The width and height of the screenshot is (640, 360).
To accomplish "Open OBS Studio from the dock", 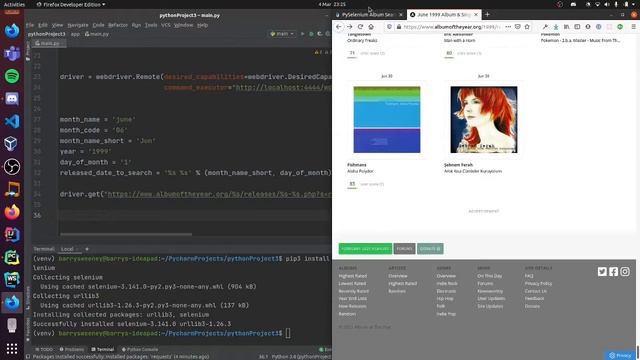I will (x=12, y=167).
